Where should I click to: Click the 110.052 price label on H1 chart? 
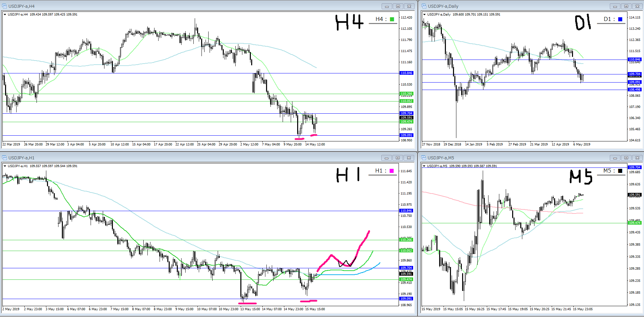point(406,251)
